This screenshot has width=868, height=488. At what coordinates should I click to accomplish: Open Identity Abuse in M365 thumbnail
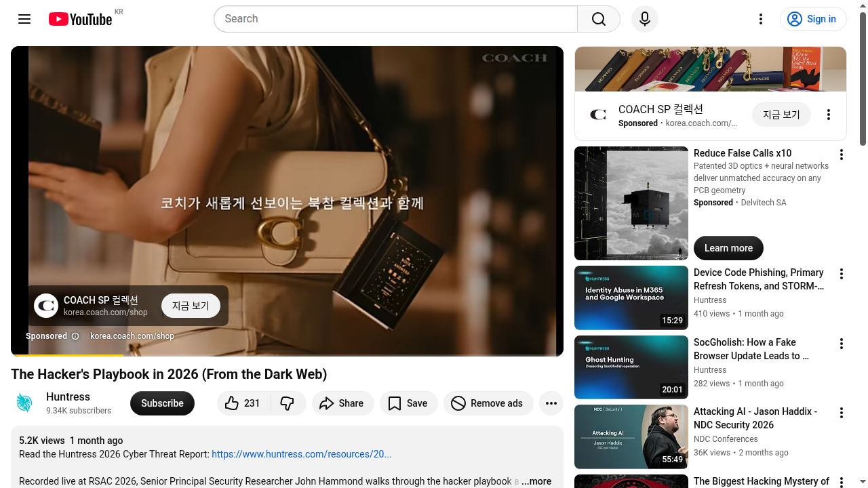point(631,298)
